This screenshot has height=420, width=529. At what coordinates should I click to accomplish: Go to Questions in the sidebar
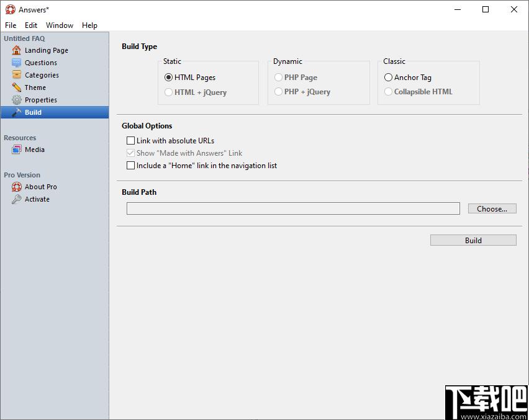click(55, 63)
